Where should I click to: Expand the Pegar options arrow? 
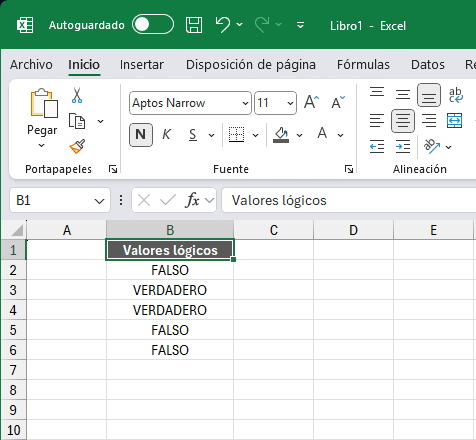point(41,145)
